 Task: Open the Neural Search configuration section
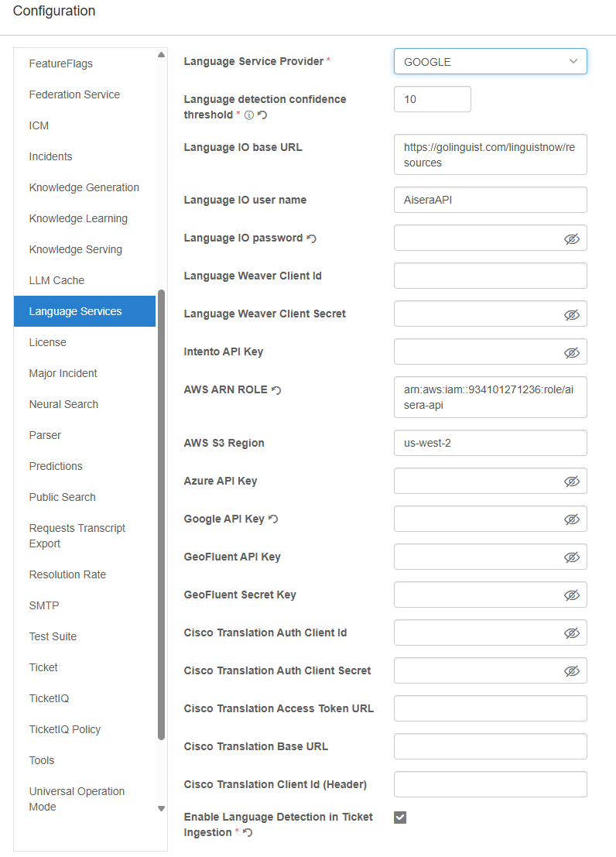pos(63,404)
